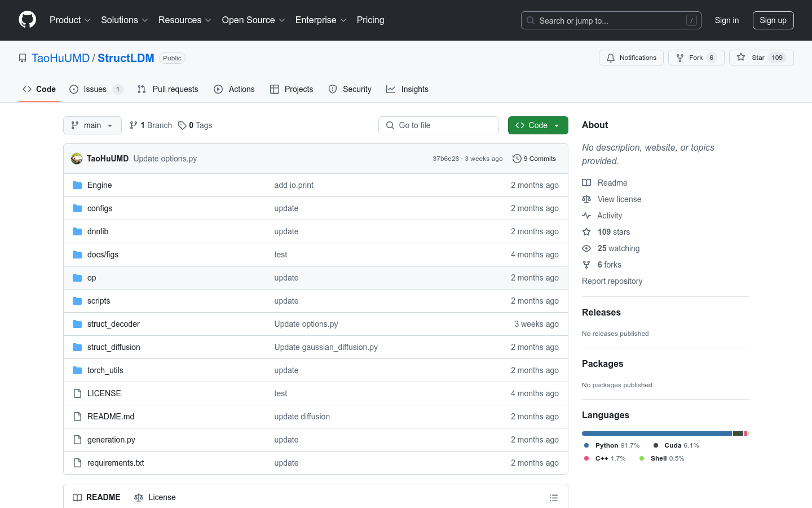Expand the Open Source menu
812x508 pixels.
pos(254,20)
